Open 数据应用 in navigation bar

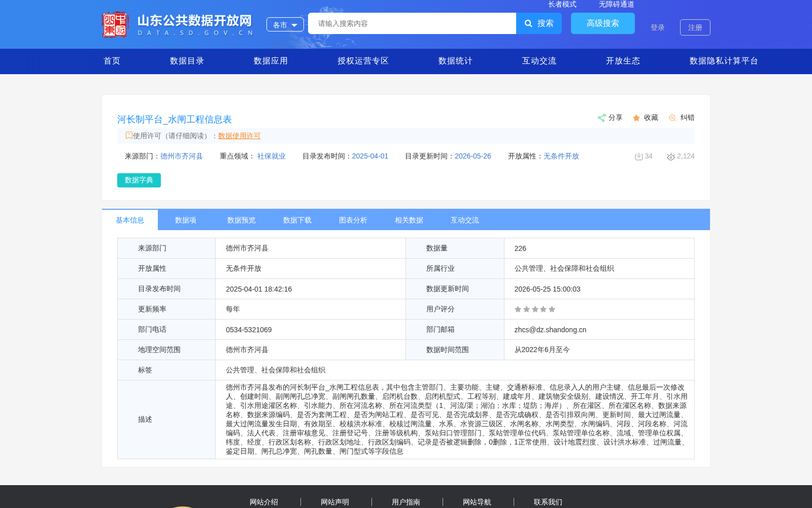pos(270,61)
